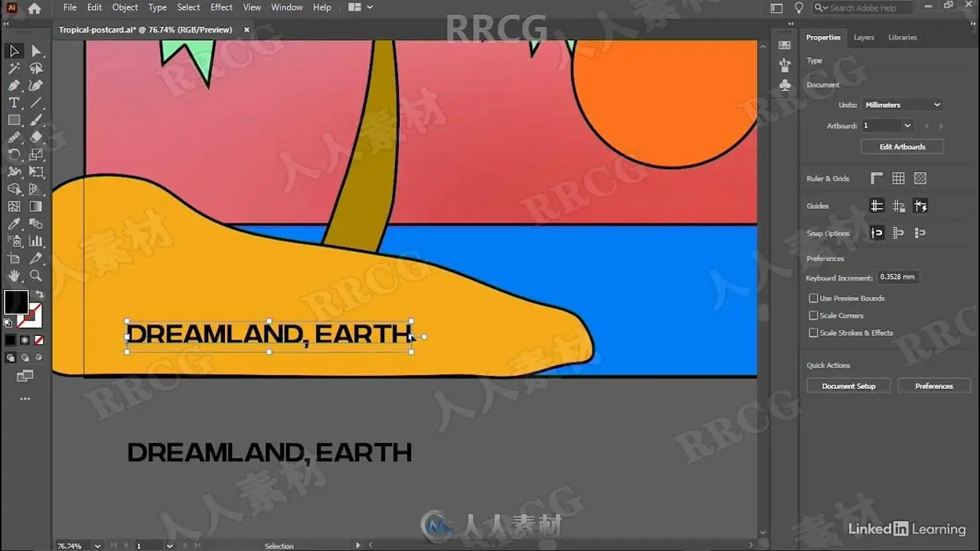Toggle Smart Guides button
This screenshot has width=980, height=551.
pos(920,206)
